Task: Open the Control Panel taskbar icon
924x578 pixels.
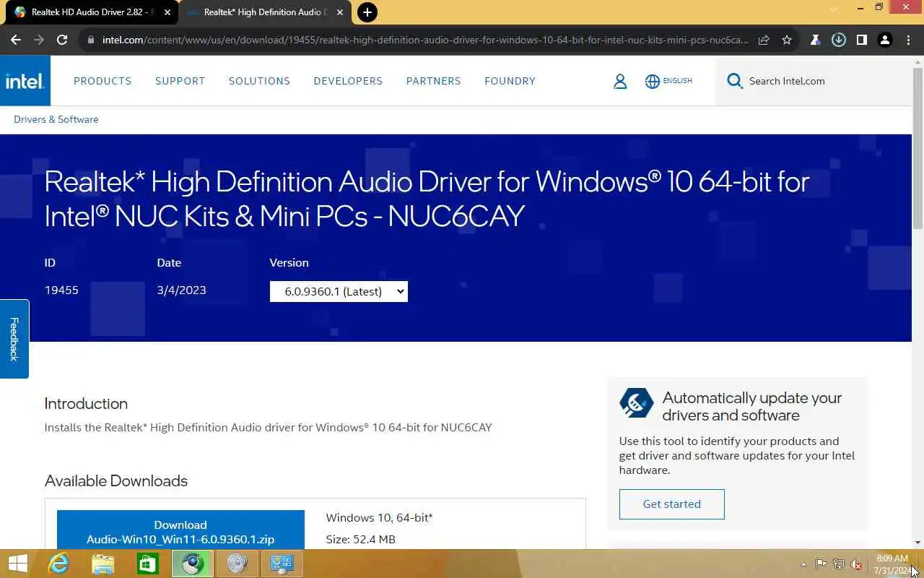Action: coord(282,564)
